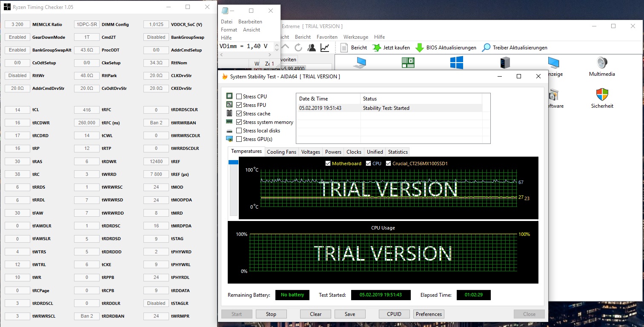Open the Multimedia speaker icon in AIDA64
The width and height of the screenshot is (644, 327).
point(602,63)
